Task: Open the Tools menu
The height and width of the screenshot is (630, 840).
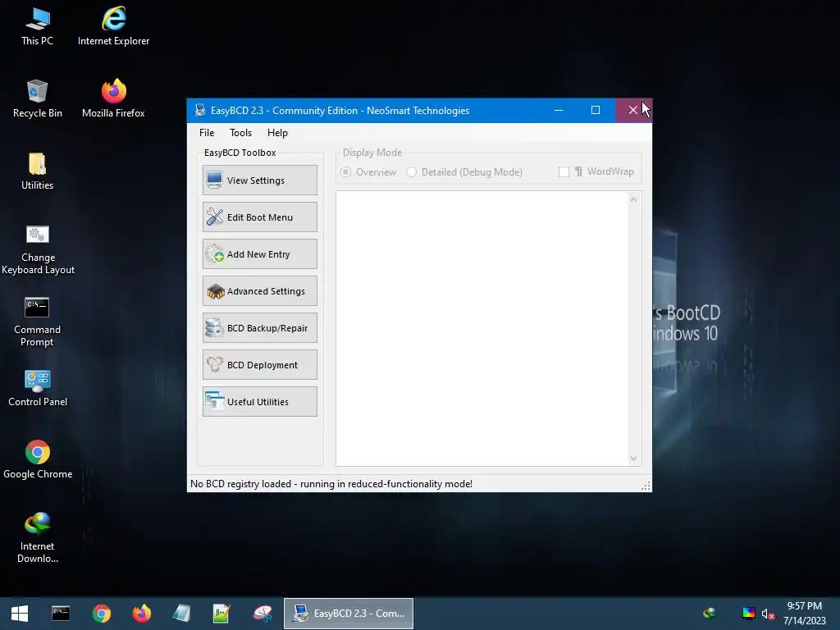Action: point(240,133)
